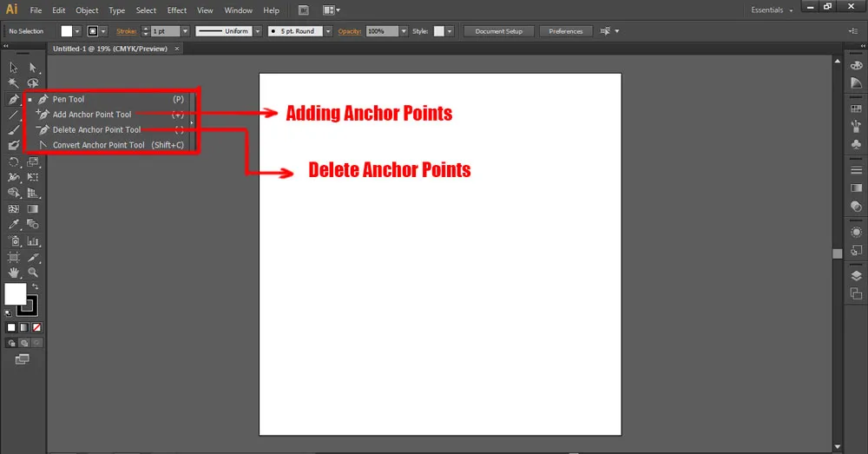Open the Appearance panel icon
This screenshot has height=454, width=868.
[856, 232]
